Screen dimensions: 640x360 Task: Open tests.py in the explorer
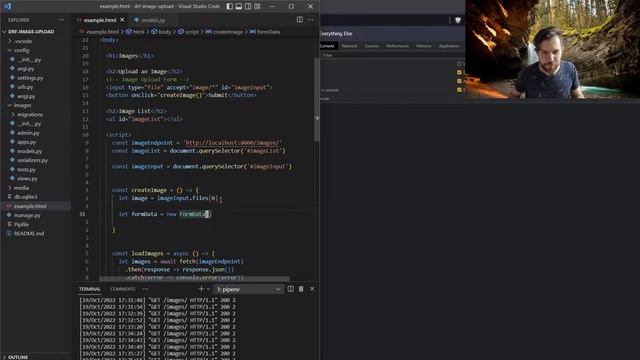pyautogui.click(x=26, y=169)
